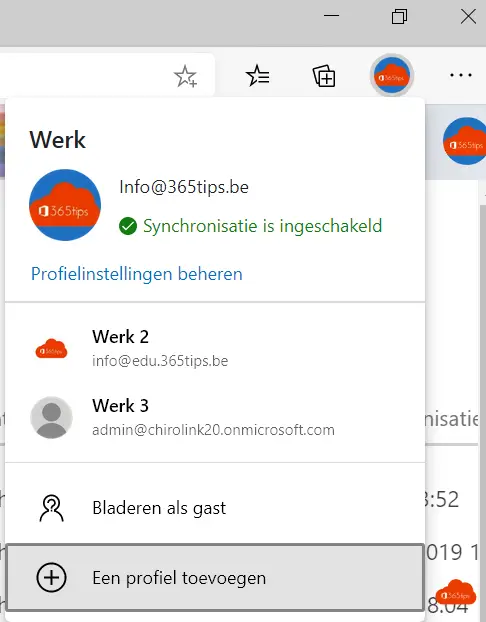Click the Werk 3 grey person avatar
The height and width of the screenshot is (622, 486).
click(x=52, y=417)
